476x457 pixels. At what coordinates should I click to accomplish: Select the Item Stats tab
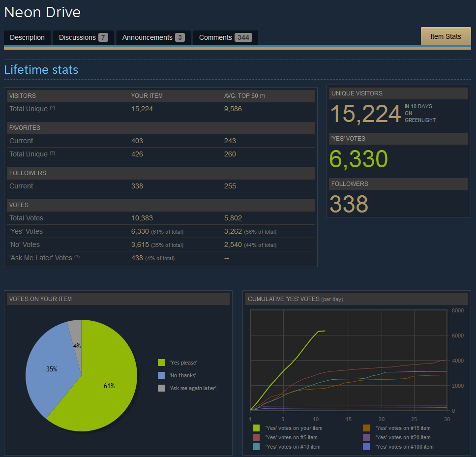(x=446, y=36)
